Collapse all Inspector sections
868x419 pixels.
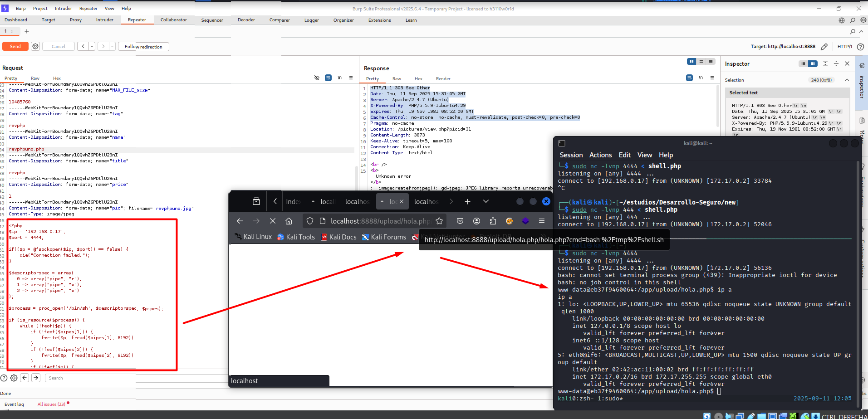pos(836,64)
